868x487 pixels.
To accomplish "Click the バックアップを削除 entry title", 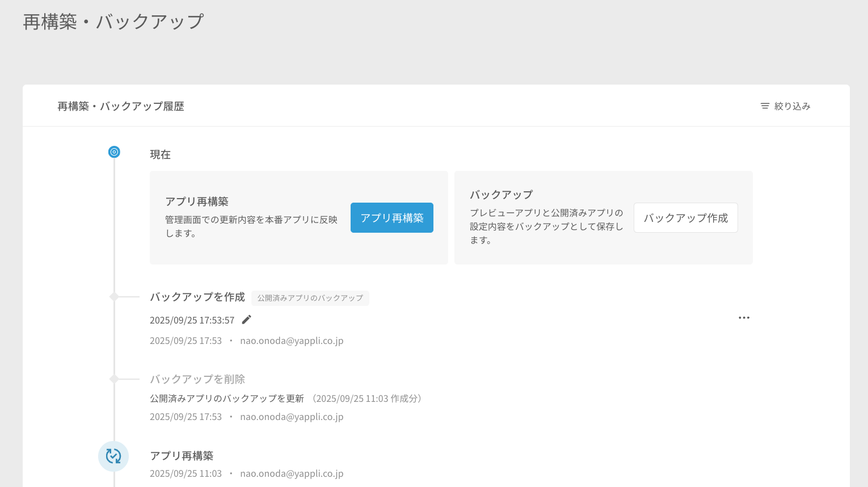I will (x=197, y=379).
